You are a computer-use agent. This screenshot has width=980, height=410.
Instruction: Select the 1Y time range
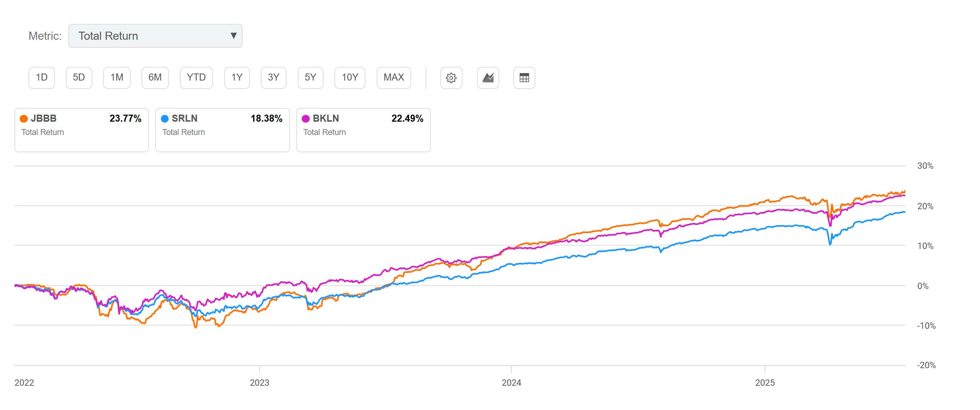pos(237,77)
